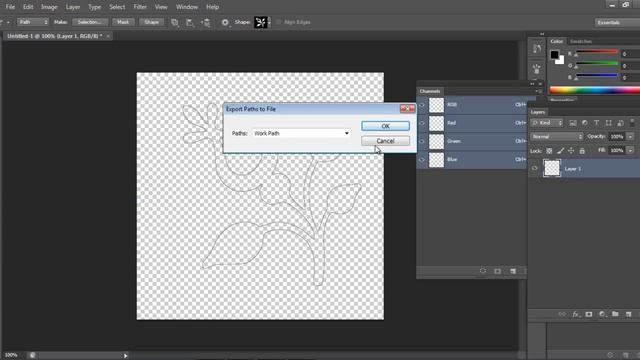640x360 pixels.
Task: Open the gear settings in options bar
Action: tap(225, 22)
